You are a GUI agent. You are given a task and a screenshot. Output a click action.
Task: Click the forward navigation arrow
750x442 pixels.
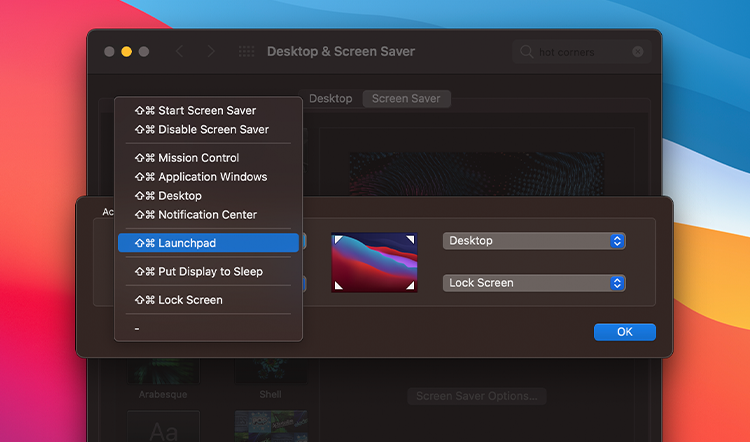210,51
